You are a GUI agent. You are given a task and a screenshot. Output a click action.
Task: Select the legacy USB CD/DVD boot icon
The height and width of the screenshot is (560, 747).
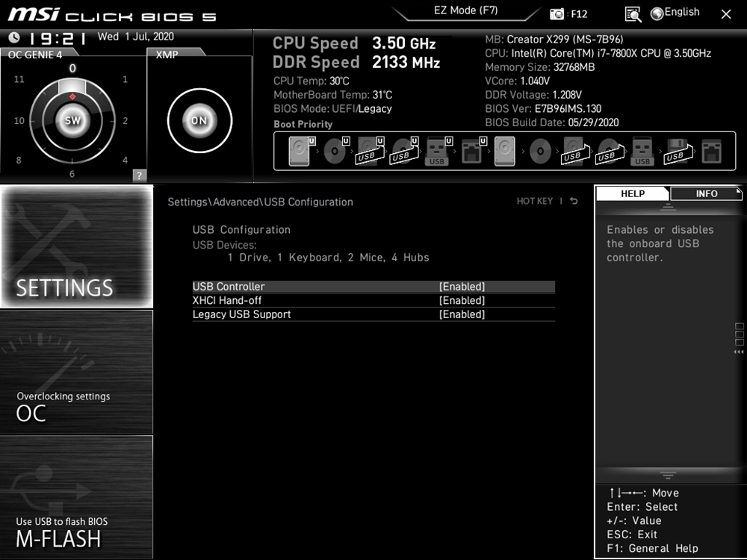[610, 151]
